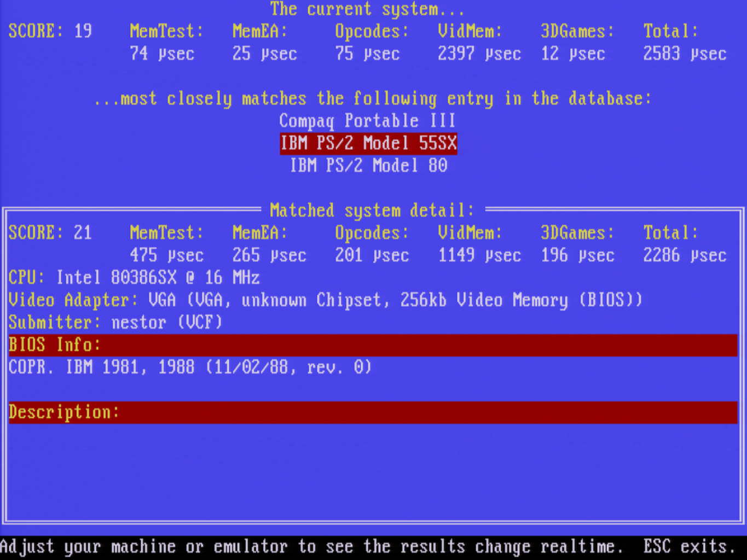Select highlighted IBM PS/2 Model 55SX entry
The height and width of the screenshot is (560, 747).
coord(368,143)
